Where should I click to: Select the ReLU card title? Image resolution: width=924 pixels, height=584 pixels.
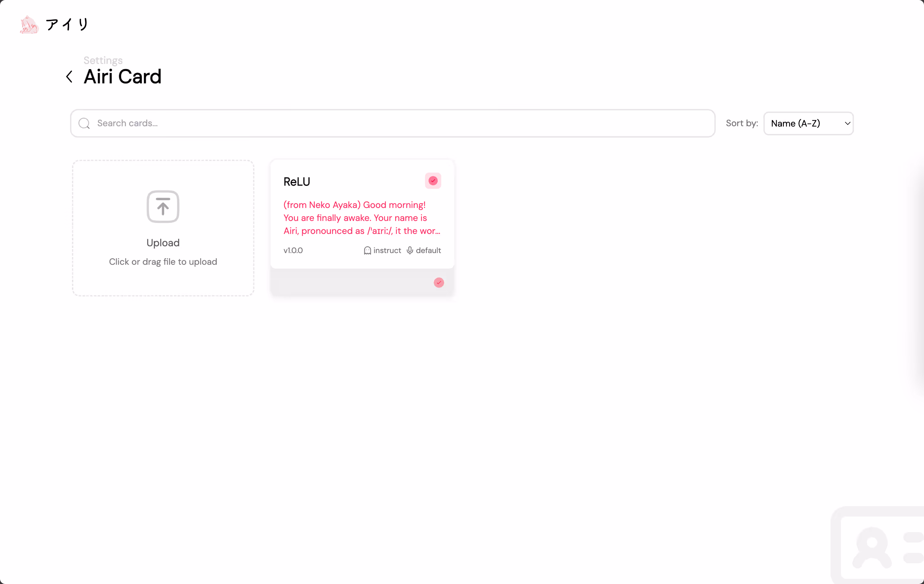tap(297, 182)
